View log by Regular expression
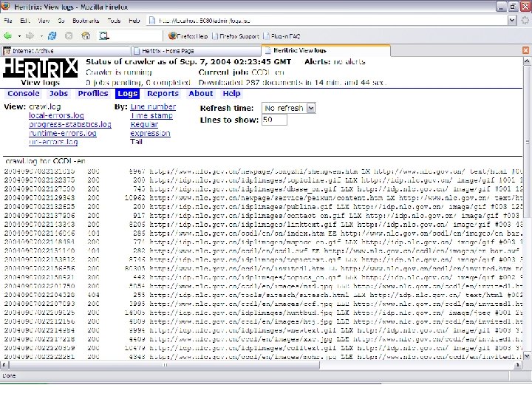Screen dimensions: 532x399 (x=150, y=129)
